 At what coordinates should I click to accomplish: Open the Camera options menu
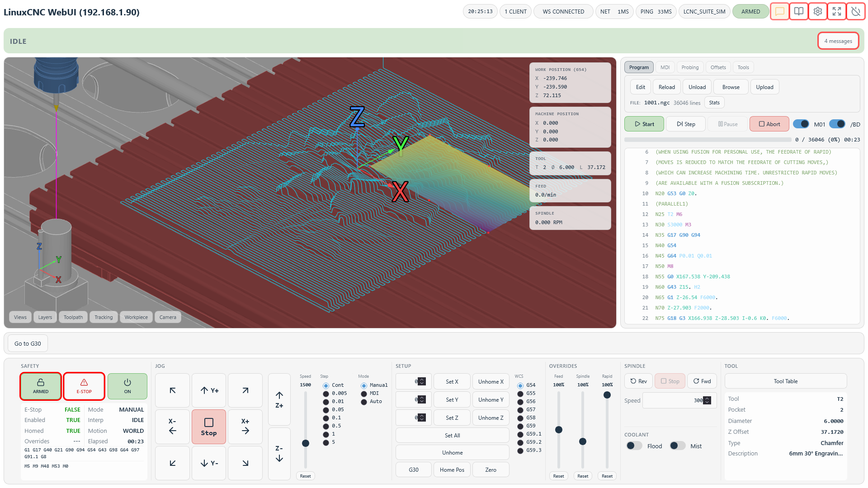pyautogui.click(x=168, y=317)
